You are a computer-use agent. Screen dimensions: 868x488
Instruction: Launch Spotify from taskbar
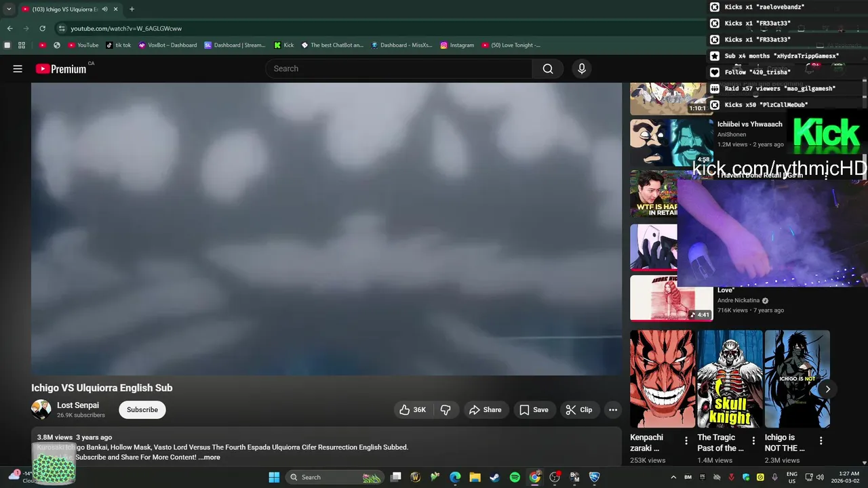pos(515,477)
